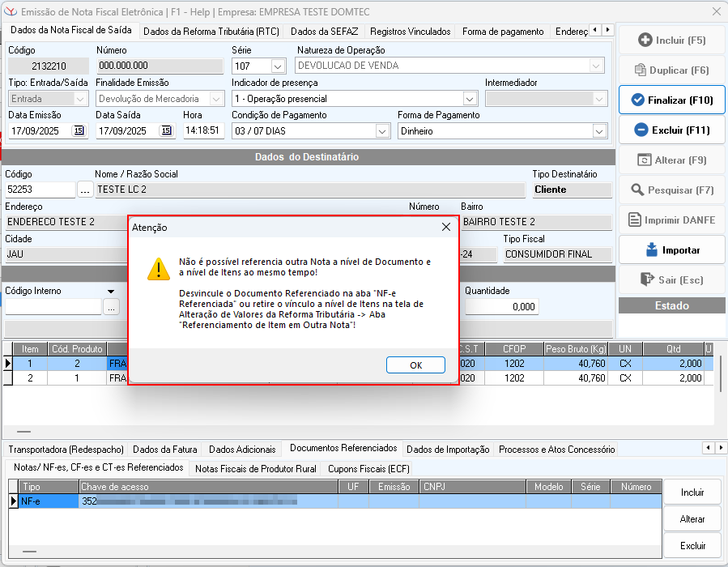Select the Cupons Fiscais (ECF) tab

click(368, 468)
